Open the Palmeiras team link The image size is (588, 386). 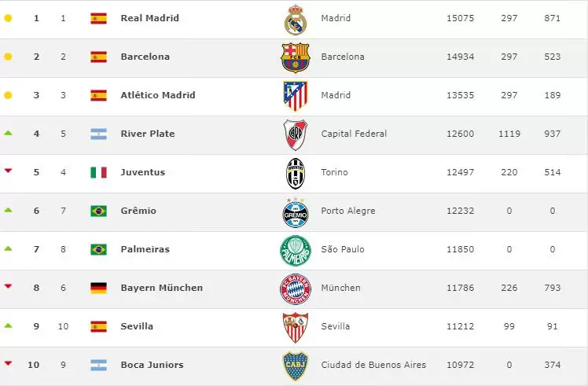point(145,249)
